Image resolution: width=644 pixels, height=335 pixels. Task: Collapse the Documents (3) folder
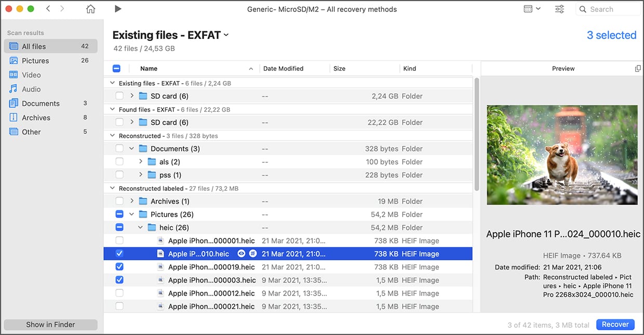[x=132, y=149]
